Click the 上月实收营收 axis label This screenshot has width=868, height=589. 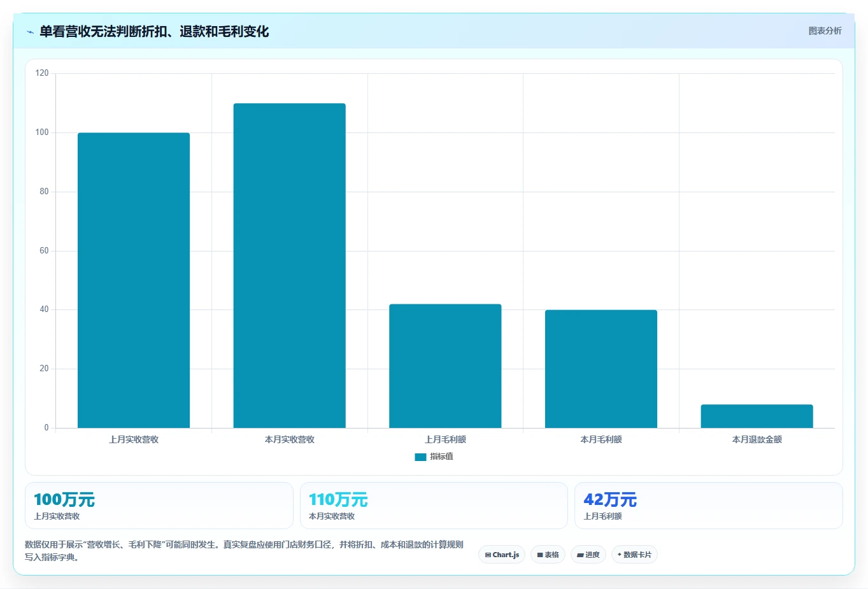(134, 439)
